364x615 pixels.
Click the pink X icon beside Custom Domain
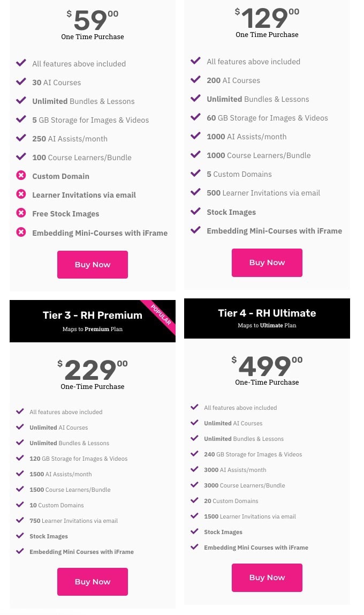[21, 175]
